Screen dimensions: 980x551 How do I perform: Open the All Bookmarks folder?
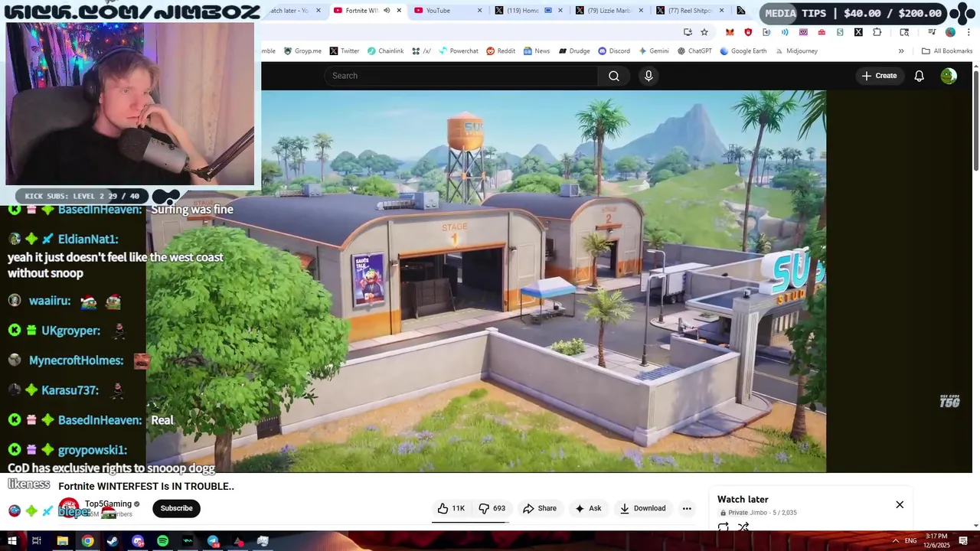coord(947,51)
